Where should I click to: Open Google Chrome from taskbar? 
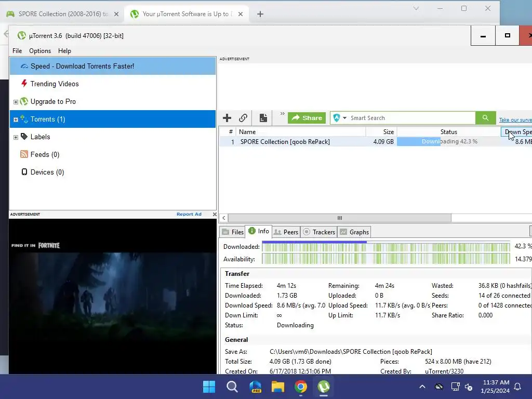point(301,387)
